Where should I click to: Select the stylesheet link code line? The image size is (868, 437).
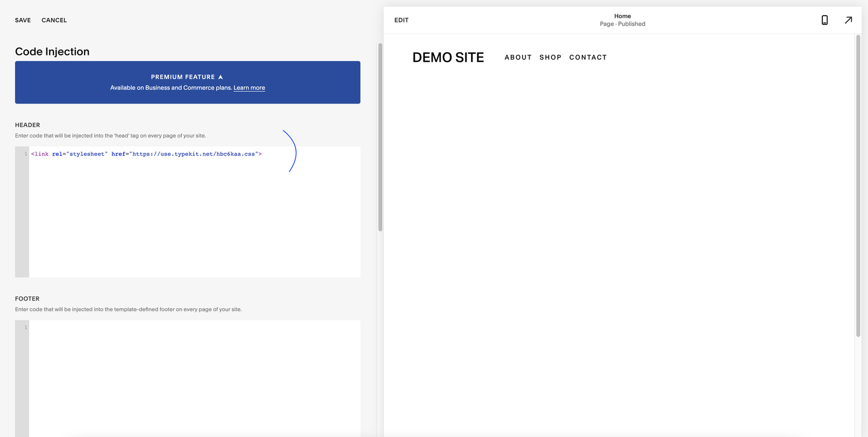[146, 154]
